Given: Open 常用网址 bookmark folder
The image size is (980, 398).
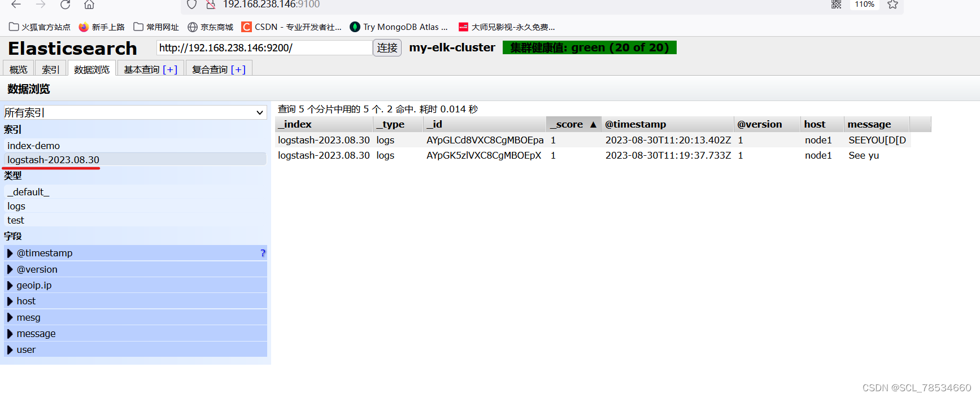Looking at the screenshot, I should [x=156, y=27].
